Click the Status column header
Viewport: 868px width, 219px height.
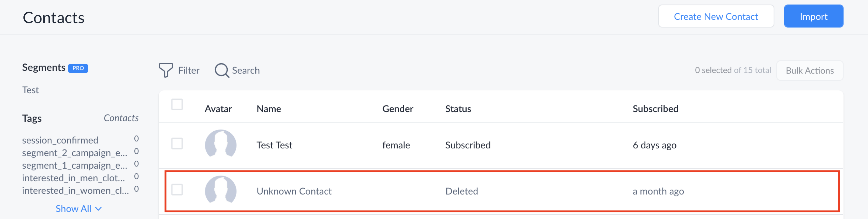tap(458, 109)
